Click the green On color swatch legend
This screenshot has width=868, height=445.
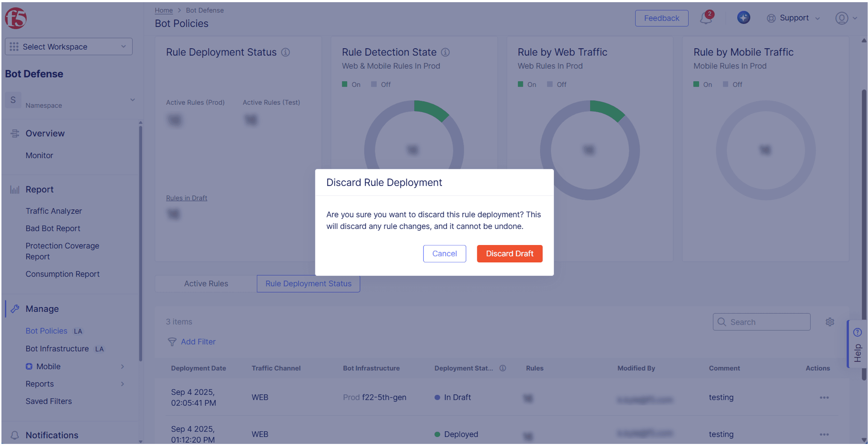coord(345,84)
